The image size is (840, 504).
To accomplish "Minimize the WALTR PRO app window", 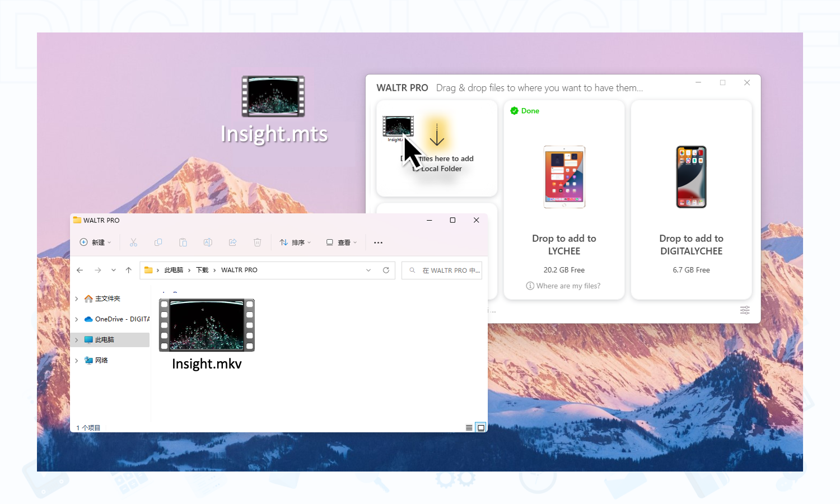I will click(698, 82).
